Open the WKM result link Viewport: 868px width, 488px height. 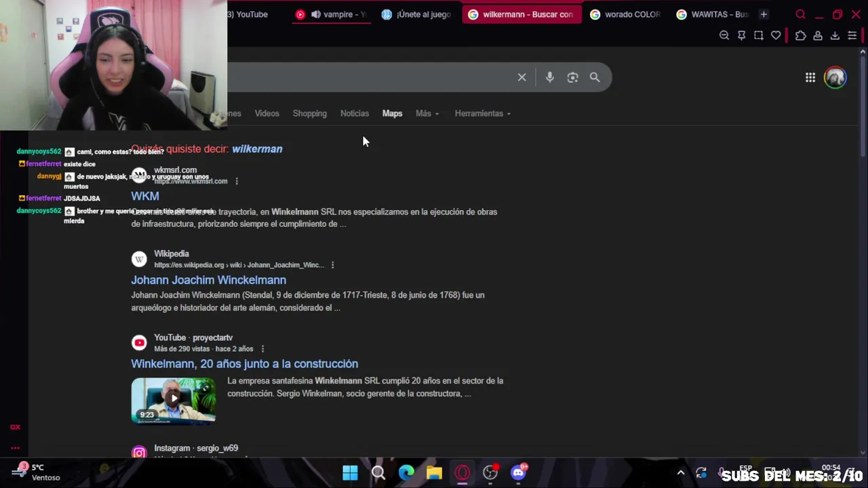(x=145, y=196)
